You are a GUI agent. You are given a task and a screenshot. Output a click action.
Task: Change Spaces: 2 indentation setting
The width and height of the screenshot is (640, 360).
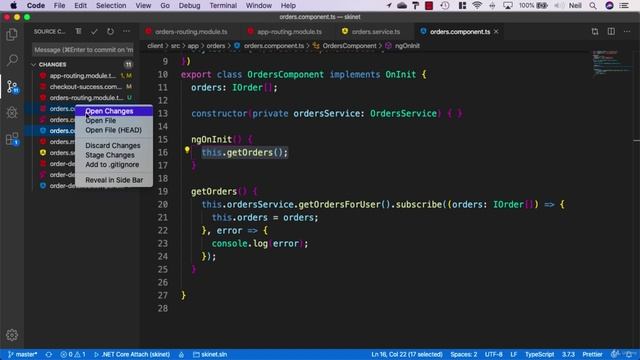point(464,354)
